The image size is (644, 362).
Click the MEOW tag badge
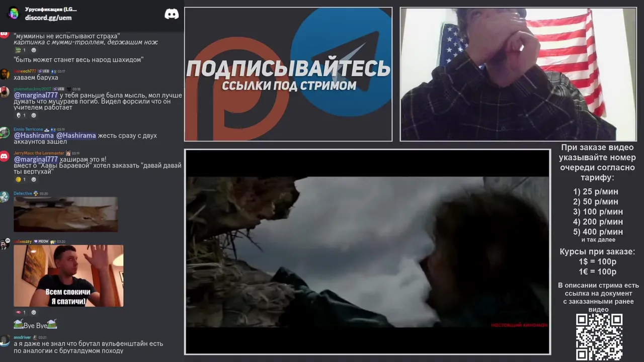pos(41,242)
